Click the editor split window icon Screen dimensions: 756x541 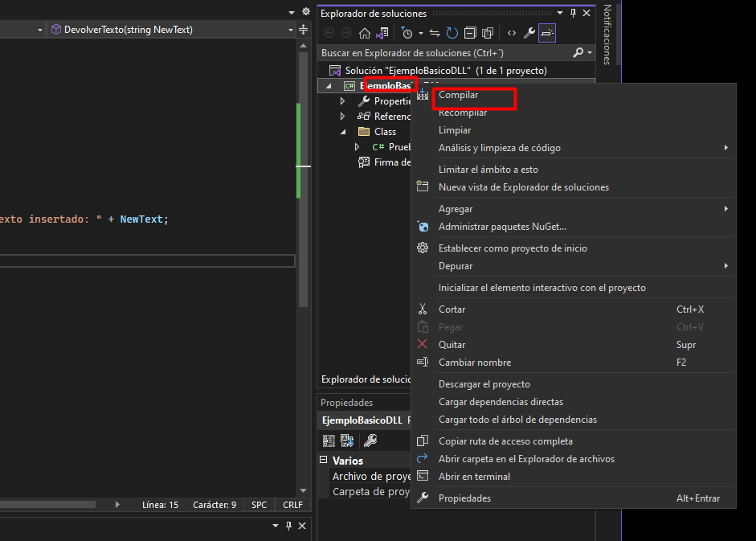click(x=303, y=30)
